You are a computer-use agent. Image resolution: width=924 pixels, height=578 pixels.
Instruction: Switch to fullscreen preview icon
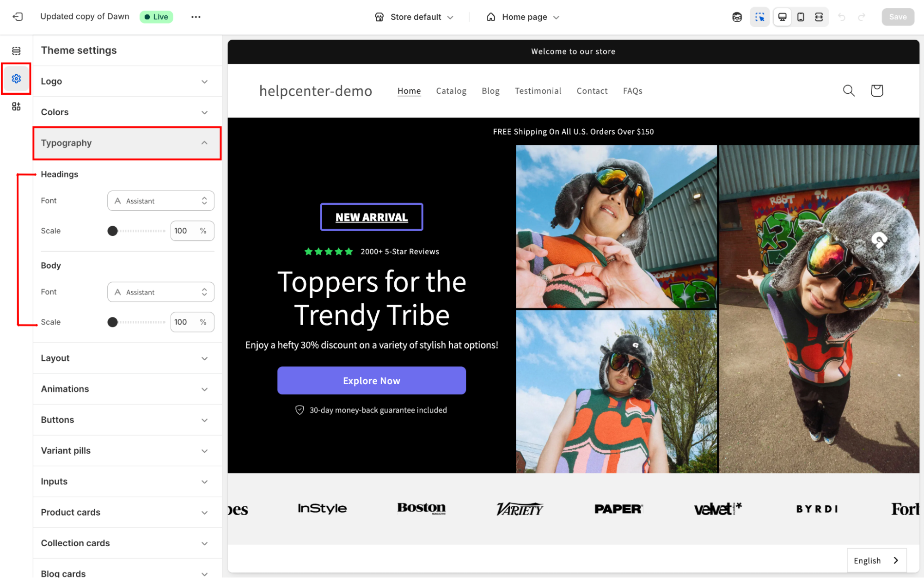click(819, 17)
